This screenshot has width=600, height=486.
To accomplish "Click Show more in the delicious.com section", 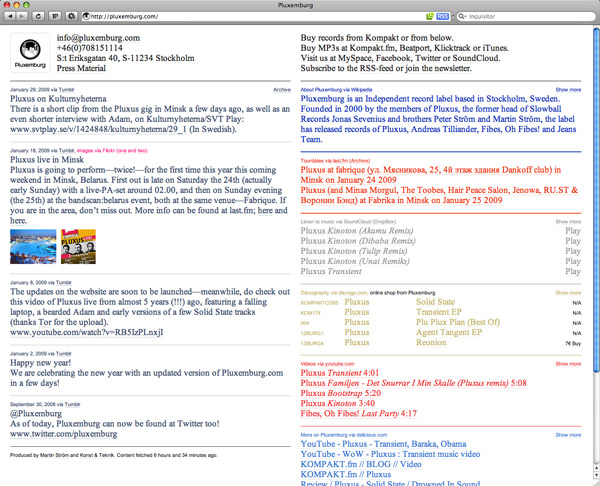I will click(x=568, y=435).
